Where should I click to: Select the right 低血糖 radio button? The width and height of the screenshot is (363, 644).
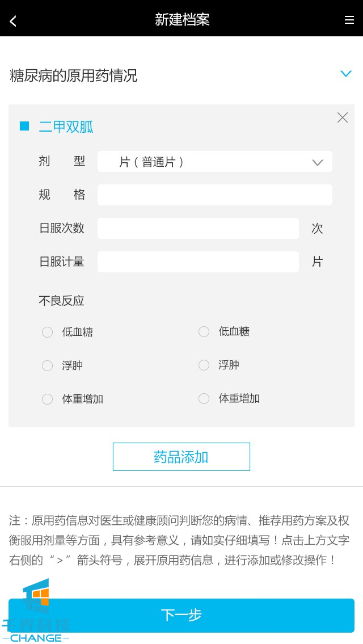pyautogui.click(x=204, y=331)
